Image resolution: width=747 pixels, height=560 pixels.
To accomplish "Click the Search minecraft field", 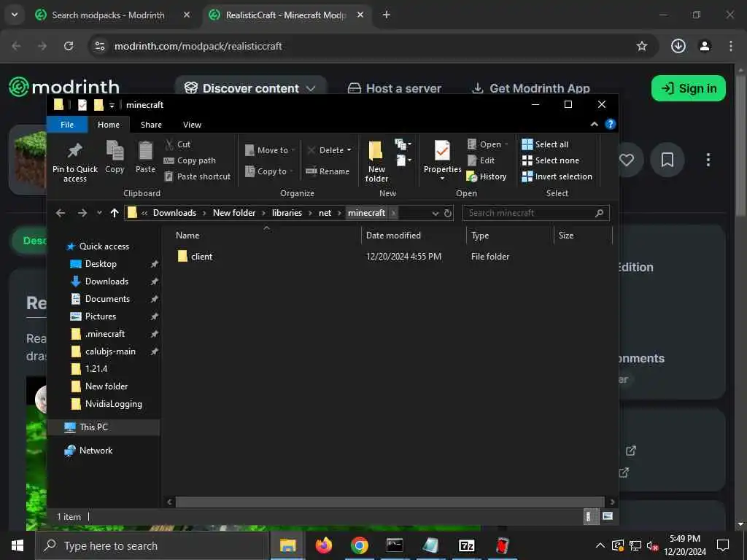I will coord(536,213).
